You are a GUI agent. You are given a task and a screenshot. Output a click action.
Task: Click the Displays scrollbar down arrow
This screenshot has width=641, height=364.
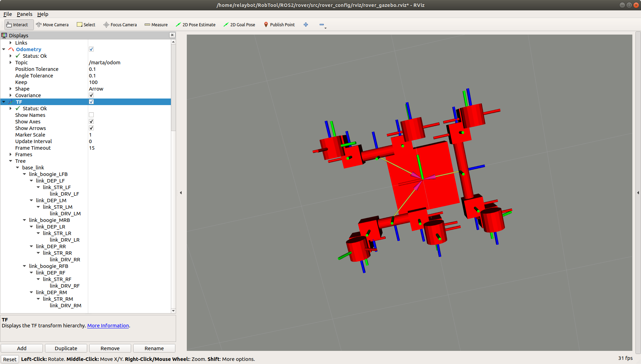click(173, 311)
